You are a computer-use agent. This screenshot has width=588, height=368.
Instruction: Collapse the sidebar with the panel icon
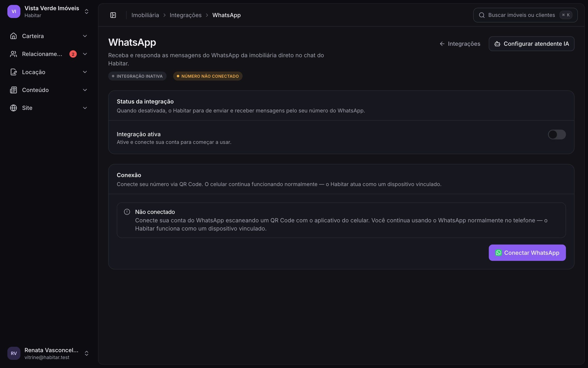tap(113, 15)
